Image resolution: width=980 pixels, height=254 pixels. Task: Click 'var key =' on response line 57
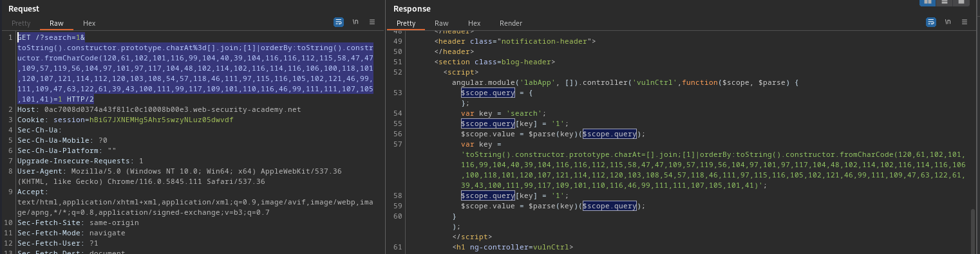click(480, 144)
